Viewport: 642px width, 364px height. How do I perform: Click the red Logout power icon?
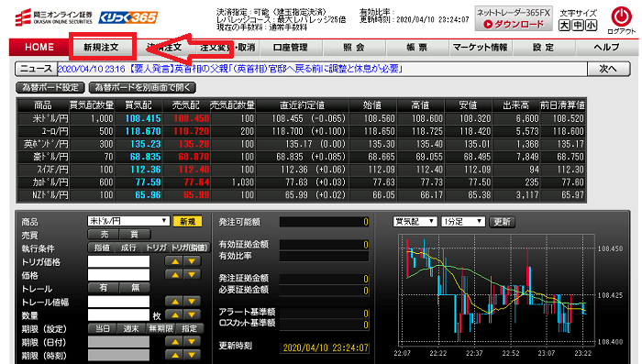(621, 17)
